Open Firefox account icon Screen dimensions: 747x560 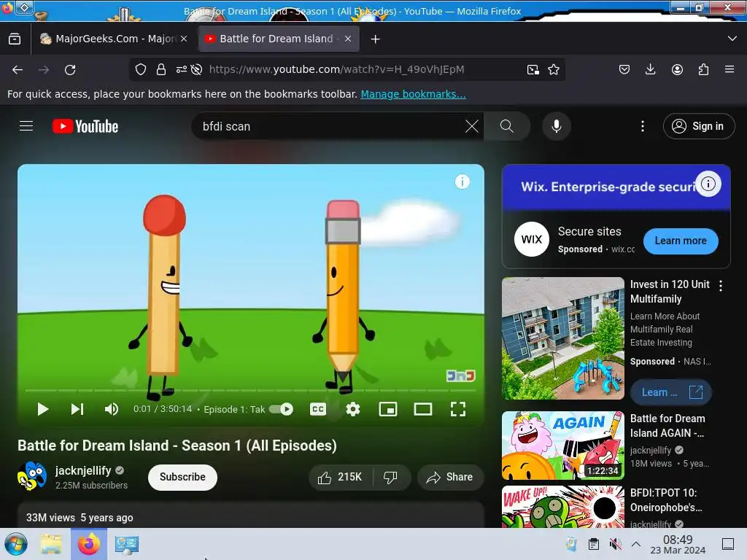677,69
